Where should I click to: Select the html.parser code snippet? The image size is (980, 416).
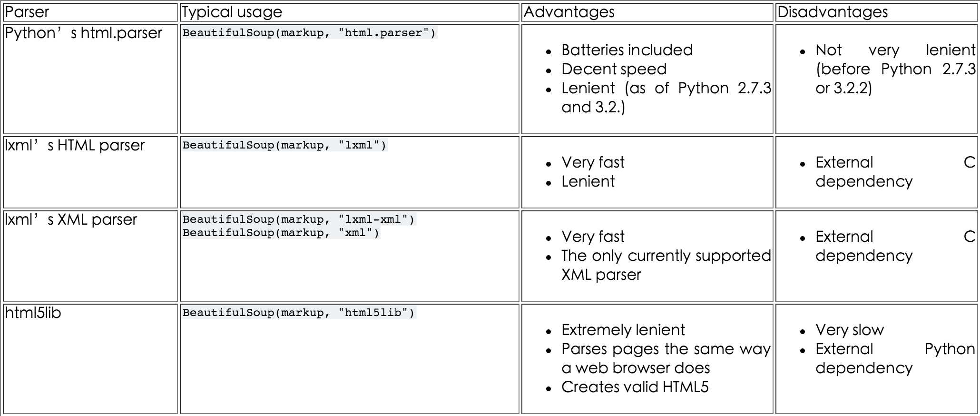click(309, 33)
